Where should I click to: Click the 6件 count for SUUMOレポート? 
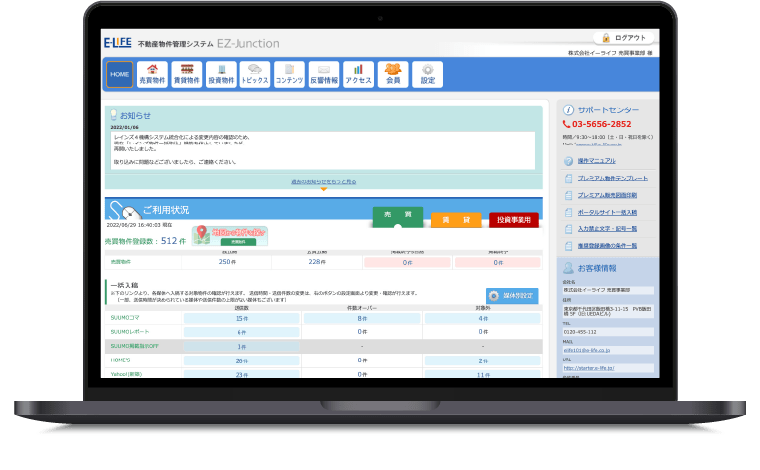click(242, 332)
